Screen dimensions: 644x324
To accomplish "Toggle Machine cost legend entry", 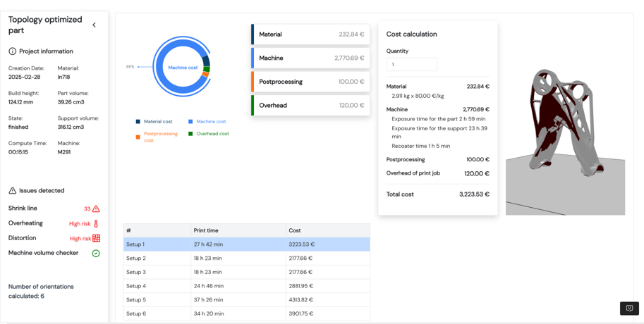I will click(210, 122).
